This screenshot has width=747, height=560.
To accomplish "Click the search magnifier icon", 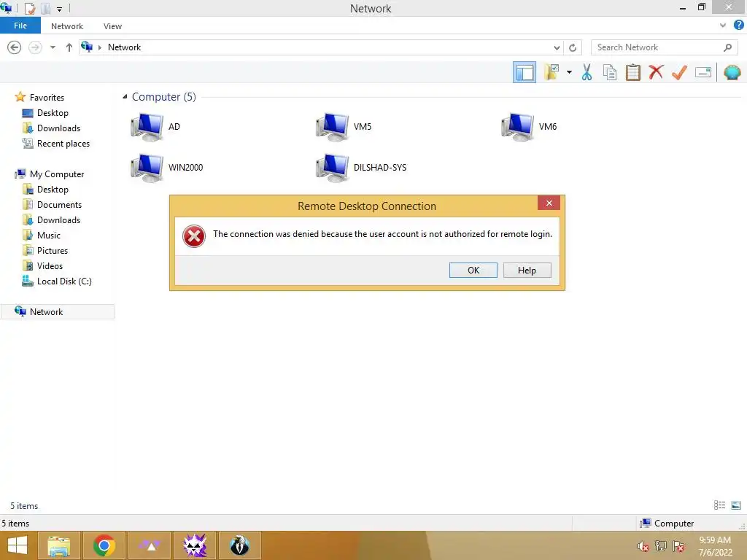I will 727,47.
